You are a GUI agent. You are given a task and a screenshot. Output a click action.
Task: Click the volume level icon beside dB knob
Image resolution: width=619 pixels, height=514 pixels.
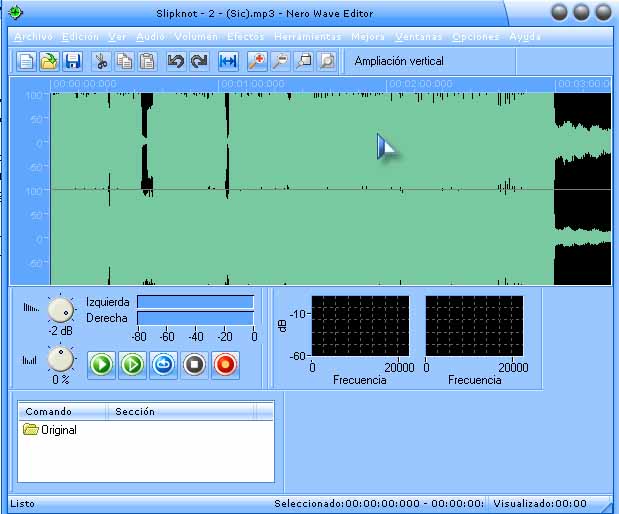click(x=31, y=307)
